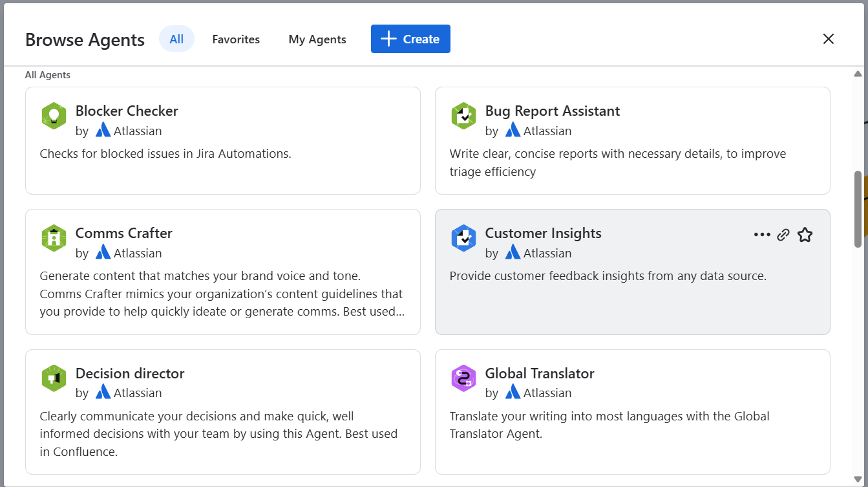Create a new agent
This screenshot has width=868, height=487.
pos(410,39)
